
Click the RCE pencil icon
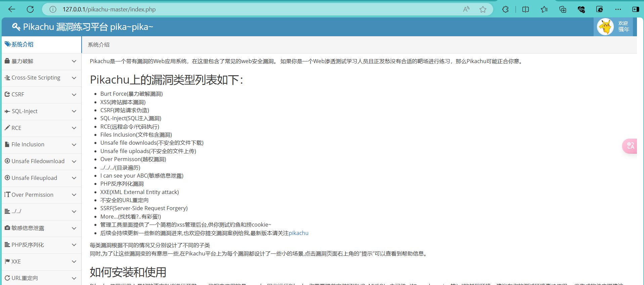7,128
